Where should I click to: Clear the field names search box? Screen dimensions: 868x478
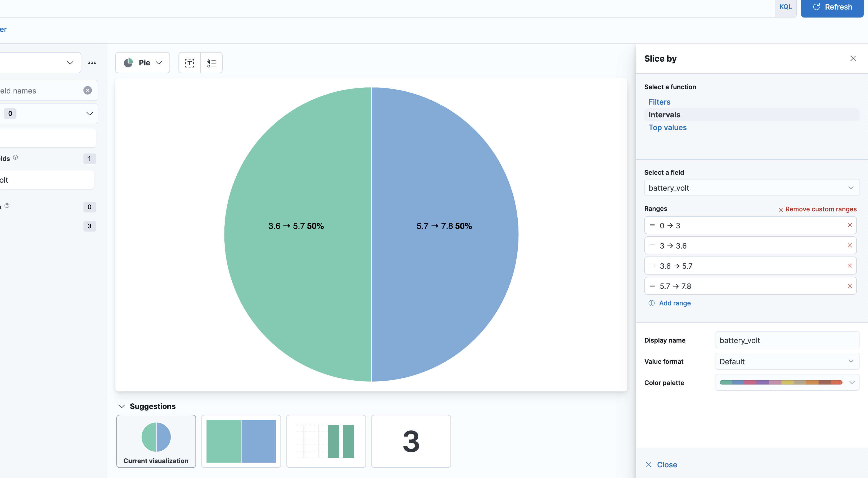coord(88,90)
